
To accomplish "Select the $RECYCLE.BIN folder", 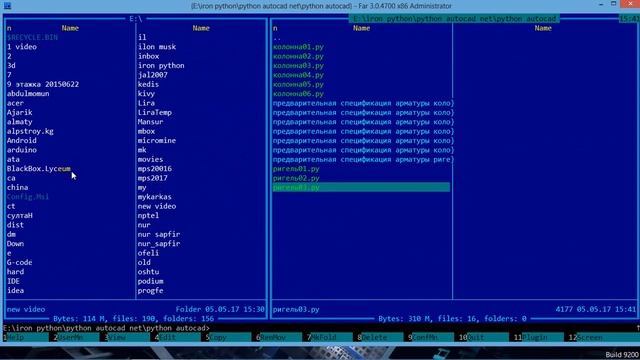I will pyautogui.click(x=32, y=38).
